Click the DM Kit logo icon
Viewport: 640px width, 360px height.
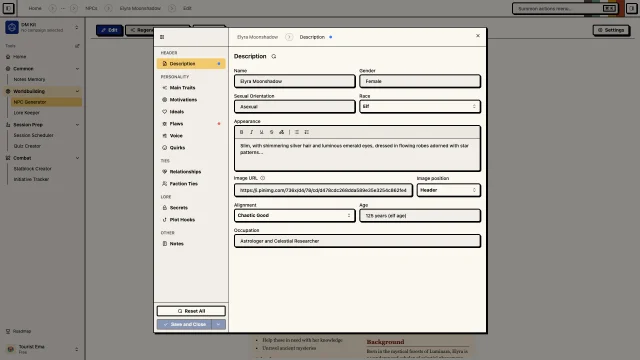(x=12, y=27)
